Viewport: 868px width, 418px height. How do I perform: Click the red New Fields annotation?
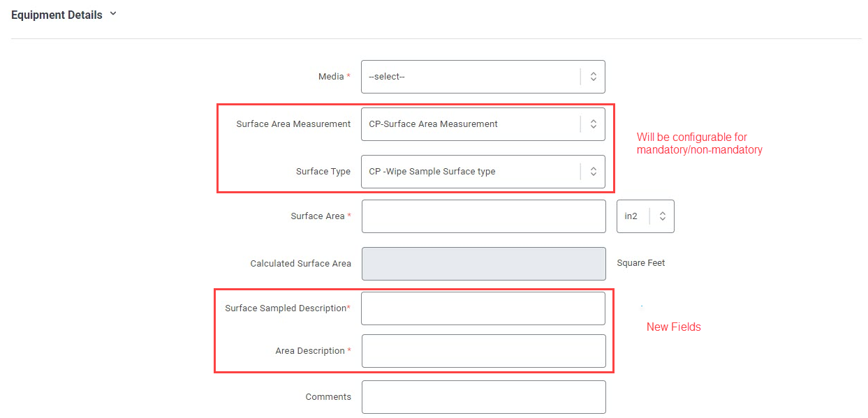click(x=673, y=327)
